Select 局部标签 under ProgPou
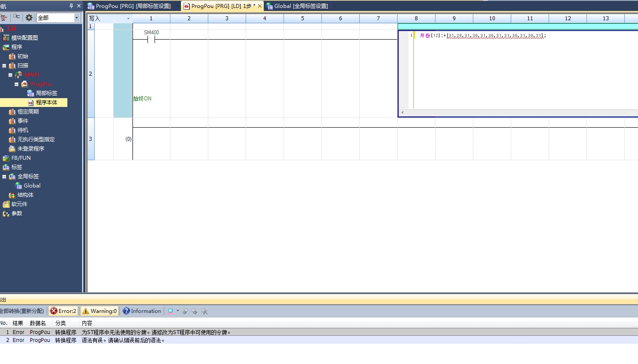The height and width of the screenshot is (364, 638). click(x=46, y=93)
